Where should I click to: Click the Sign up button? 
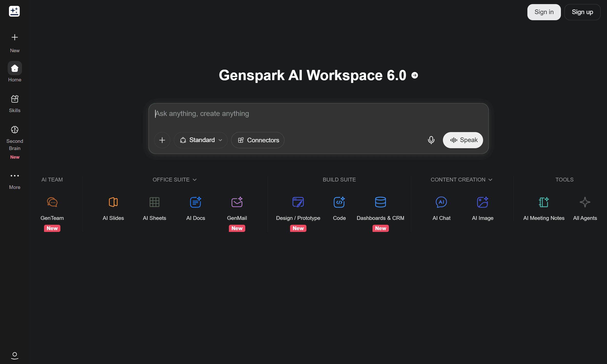[x=582, y=12]
